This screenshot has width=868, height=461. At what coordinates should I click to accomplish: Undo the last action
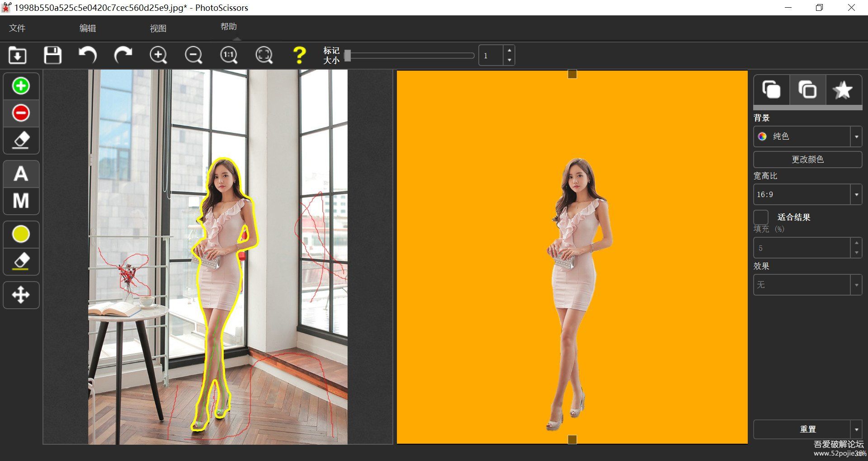[x=88, y=56]
